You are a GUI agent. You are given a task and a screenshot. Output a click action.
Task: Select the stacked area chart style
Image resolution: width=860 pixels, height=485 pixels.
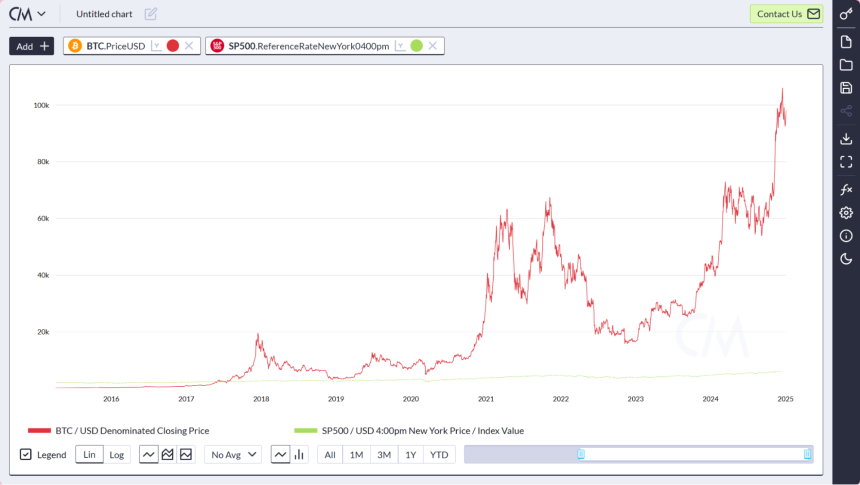(x=167, y=454)
